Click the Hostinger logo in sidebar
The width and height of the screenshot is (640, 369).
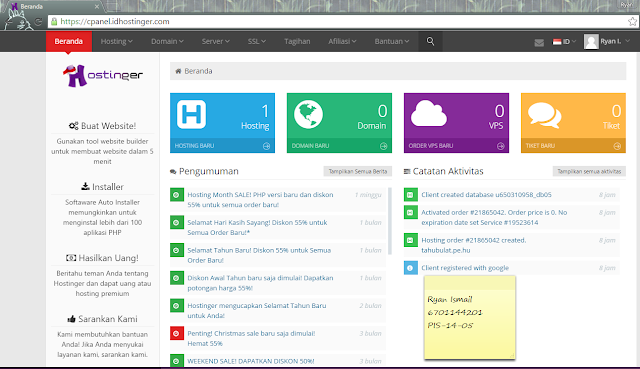(x=103, y=76)
